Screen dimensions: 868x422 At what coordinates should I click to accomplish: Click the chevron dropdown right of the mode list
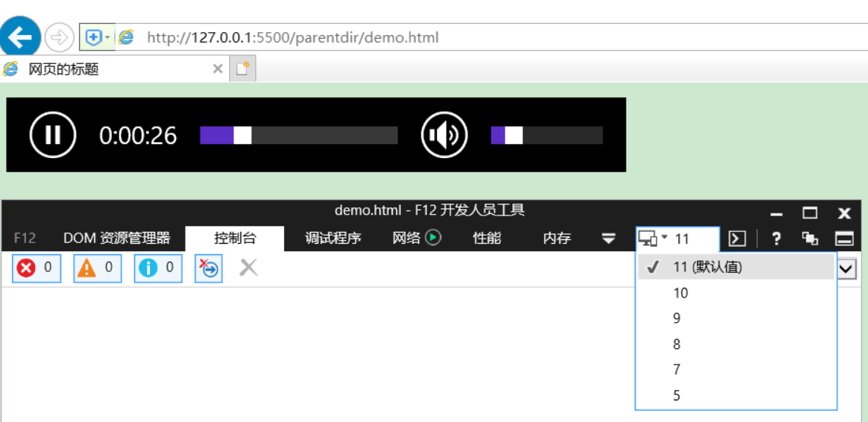[x=846, y=268]
